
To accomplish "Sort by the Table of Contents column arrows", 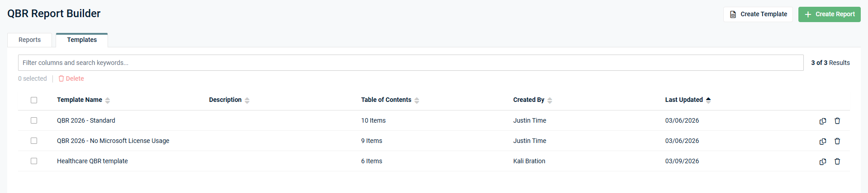I will pyautogui.click(x=416, y=100).
